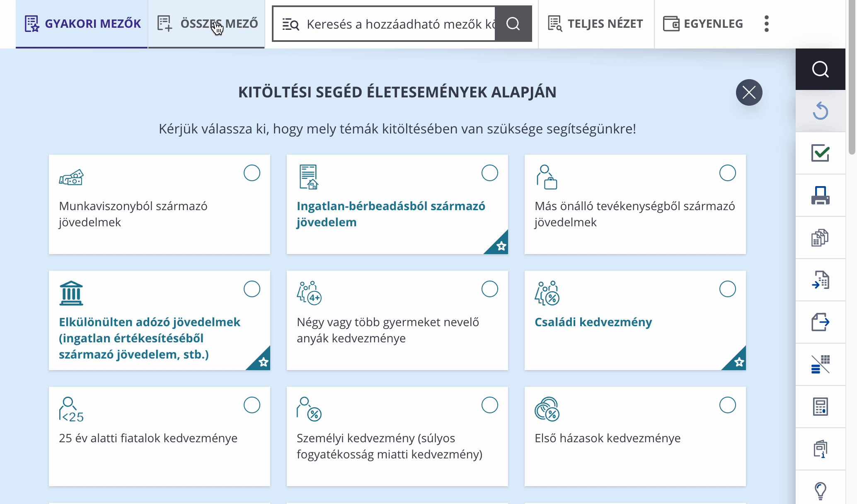Select Elkülönülten adózó jövedelmek radio button
This screenshot has height=504, width=857.
pos(252,289)
